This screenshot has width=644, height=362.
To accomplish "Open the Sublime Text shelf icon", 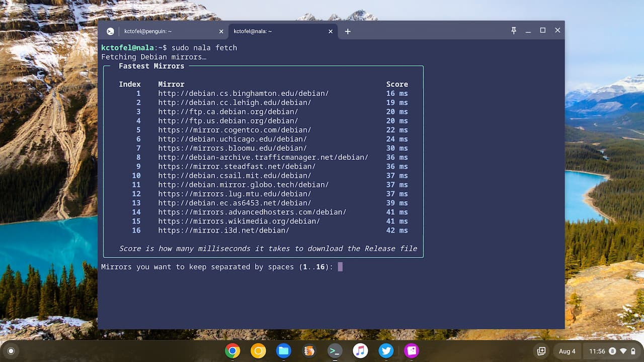I will coord(309,350).
